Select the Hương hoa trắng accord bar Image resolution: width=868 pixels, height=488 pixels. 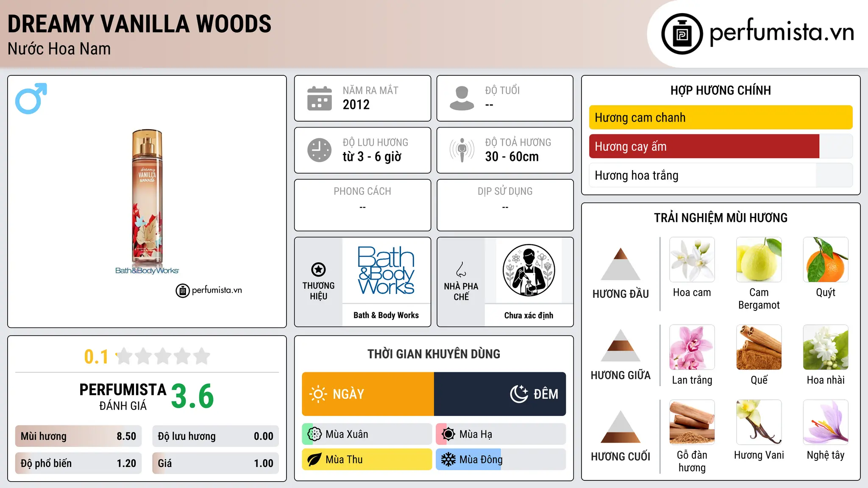pos(721,175)
